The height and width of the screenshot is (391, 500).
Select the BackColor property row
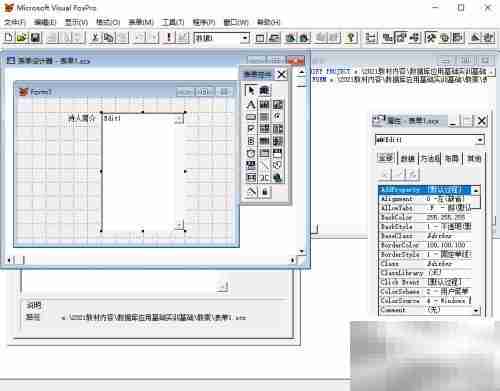click(x=426, y=217)
